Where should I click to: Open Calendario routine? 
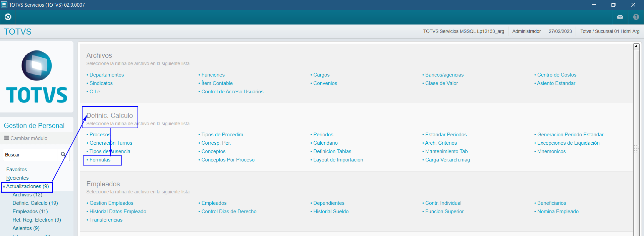(325, 143)
